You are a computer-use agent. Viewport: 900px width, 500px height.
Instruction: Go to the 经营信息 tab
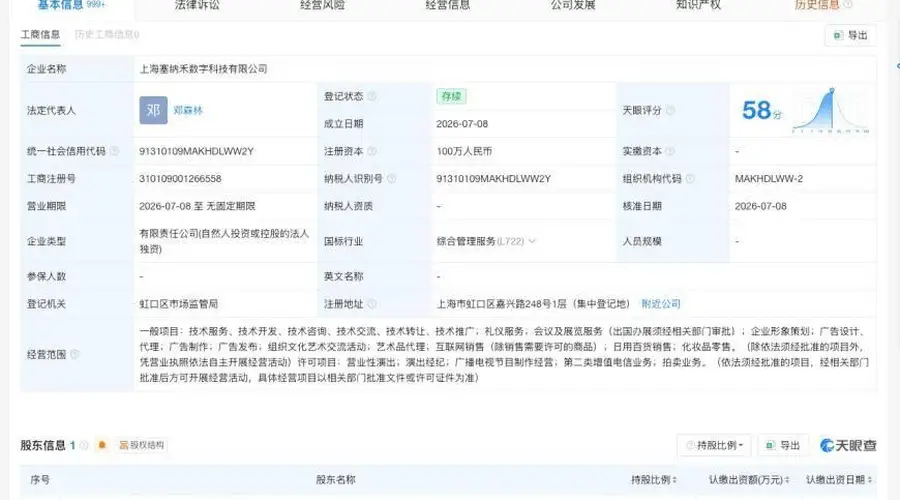point(448,5)
